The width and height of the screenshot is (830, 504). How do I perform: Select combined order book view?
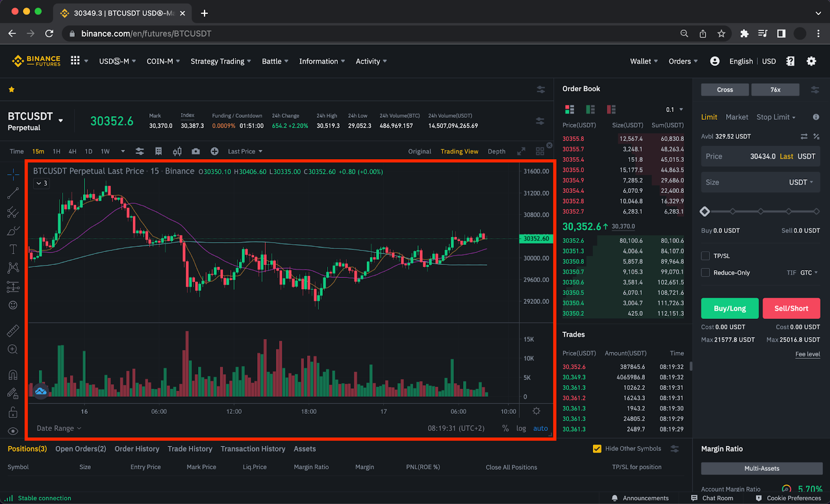click(x=570, y=109)
